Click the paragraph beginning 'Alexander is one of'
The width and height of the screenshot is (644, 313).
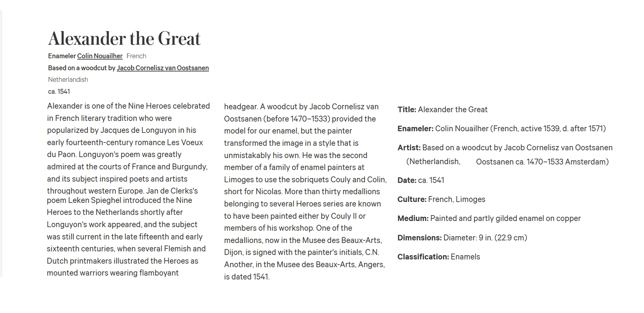(128, 189)
